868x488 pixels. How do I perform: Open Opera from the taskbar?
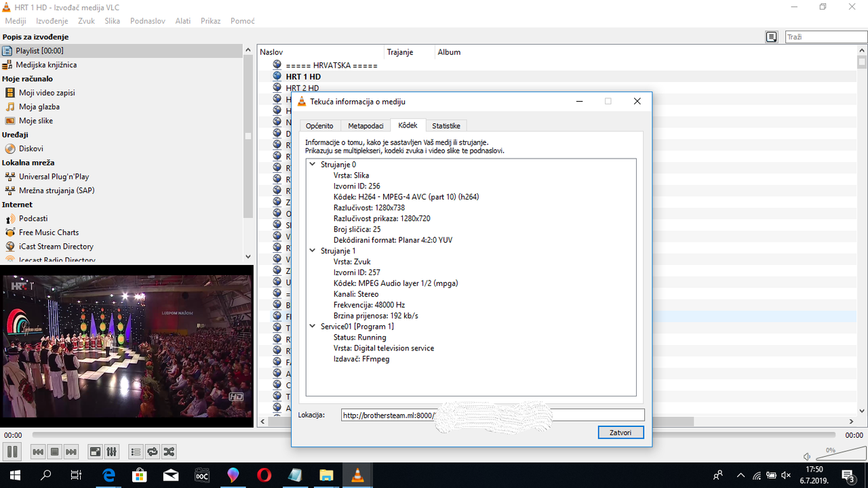pyautogui.click(x=264, y=475)
